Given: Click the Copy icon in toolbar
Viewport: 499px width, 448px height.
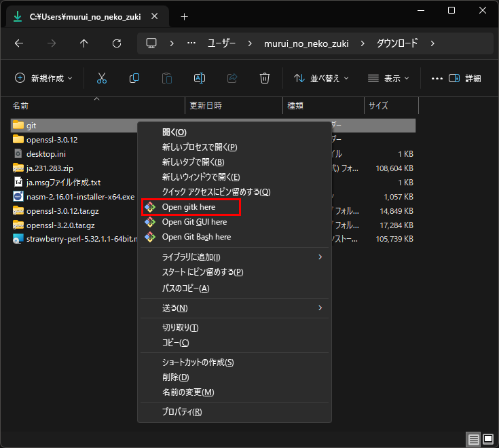Looking at the screenshot, I should (x=134, y=78).
